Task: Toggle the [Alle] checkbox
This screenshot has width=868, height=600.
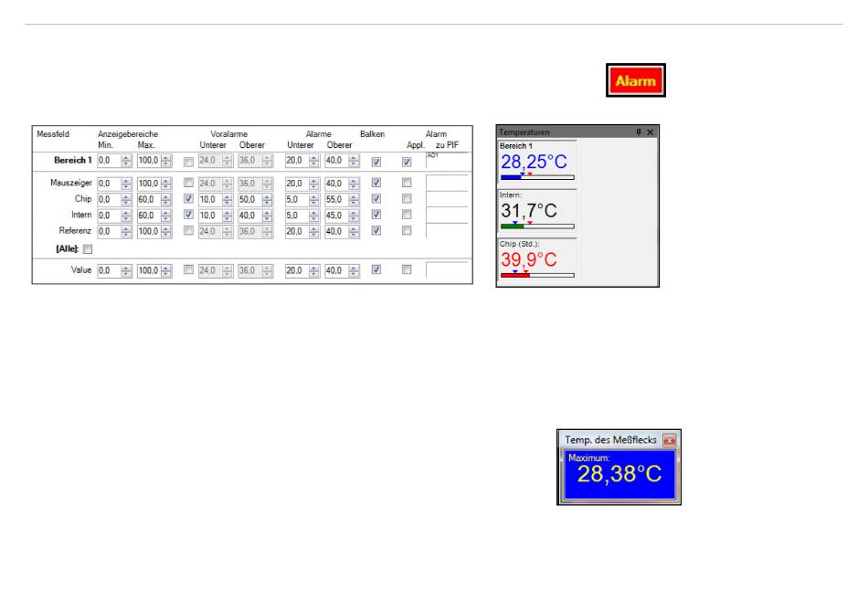Action: coord(88,249)
